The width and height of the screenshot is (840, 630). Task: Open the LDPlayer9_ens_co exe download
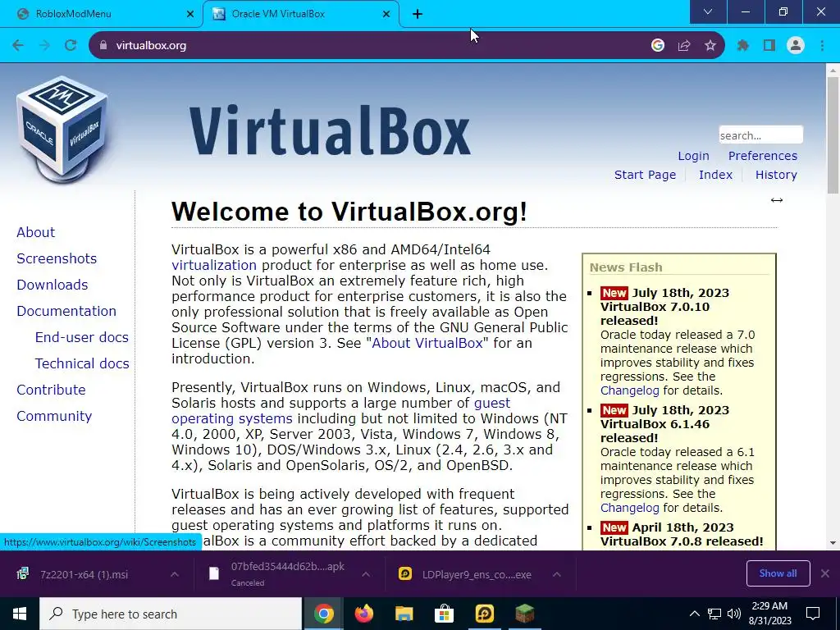(x=477, y=574)
